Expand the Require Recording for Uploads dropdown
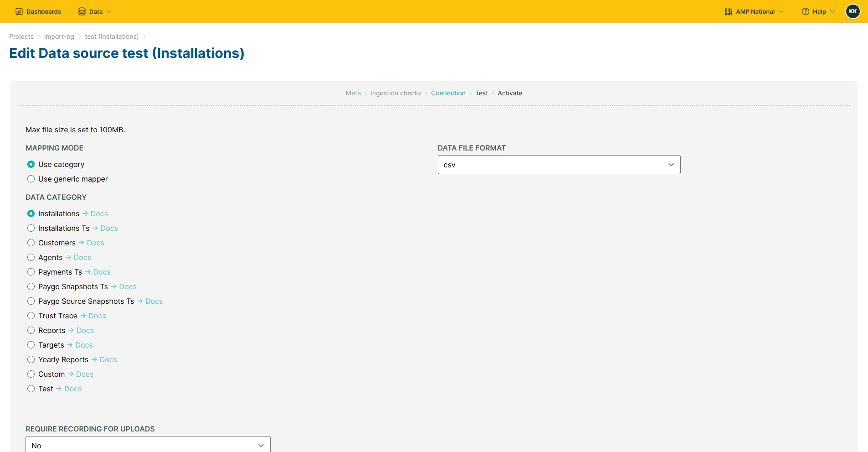This screenshot has width=868, height=452. point(148,445)
